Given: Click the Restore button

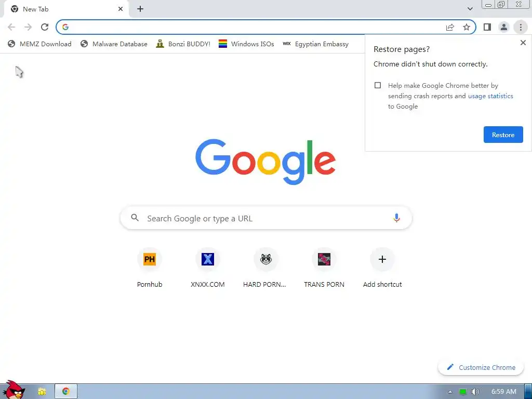Looking at the screenshot, I should (x=503, y=135).
